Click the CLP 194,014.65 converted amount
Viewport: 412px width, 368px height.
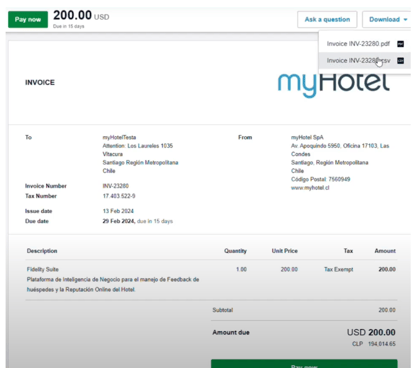click(374, 344)
